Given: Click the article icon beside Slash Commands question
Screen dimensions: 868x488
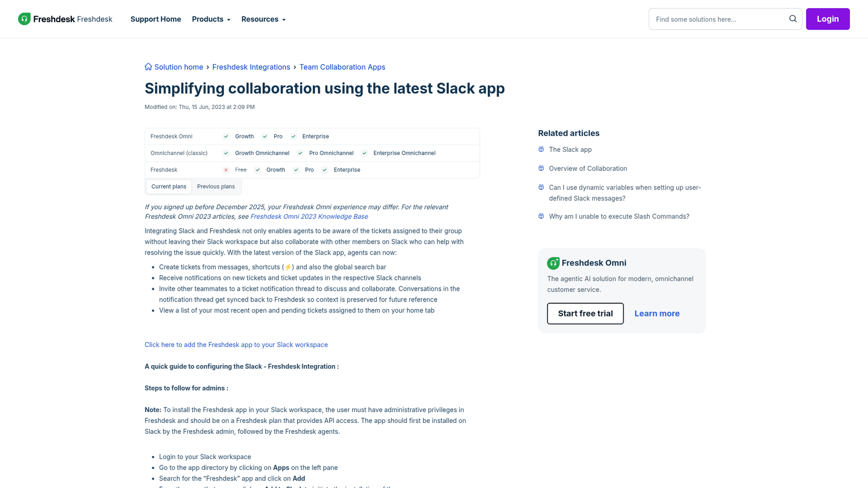Looking at the screenshot, I should tap(541, 216).
